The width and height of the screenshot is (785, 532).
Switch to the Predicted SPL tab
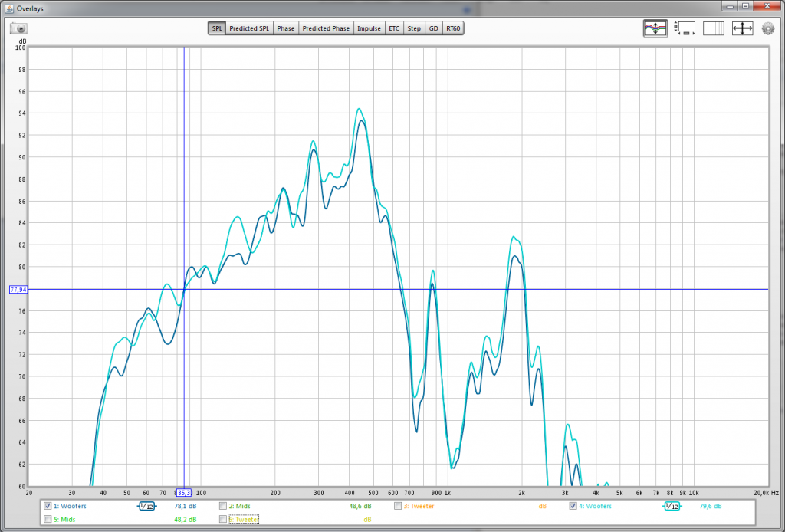(x=249, y=28)
